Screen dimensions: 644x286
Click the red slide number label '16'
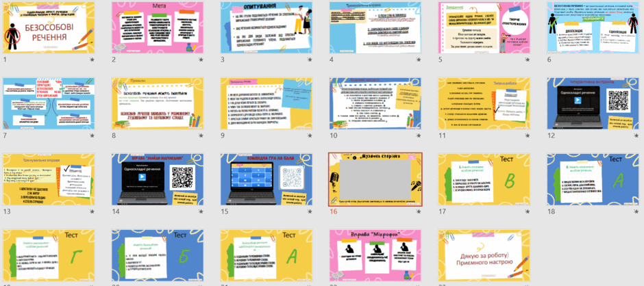(333, 211)
